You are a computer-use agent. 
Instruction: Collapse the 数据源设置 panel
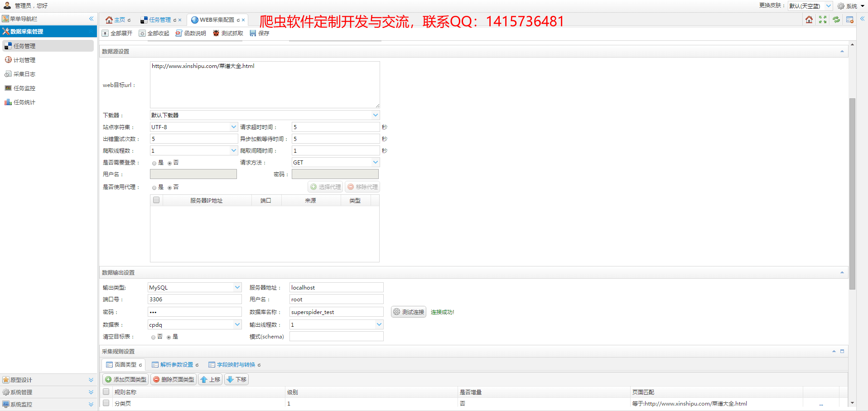(x=842, y=51)
